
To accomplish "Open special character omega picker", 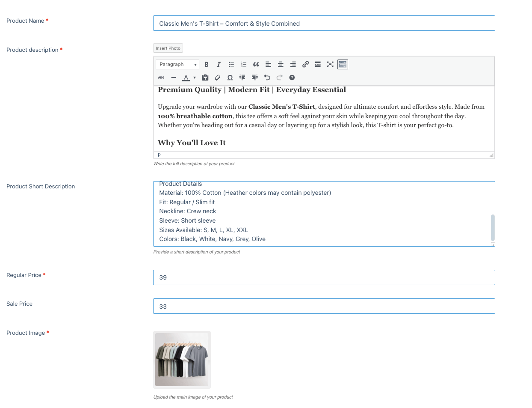I will coord(230,77).
